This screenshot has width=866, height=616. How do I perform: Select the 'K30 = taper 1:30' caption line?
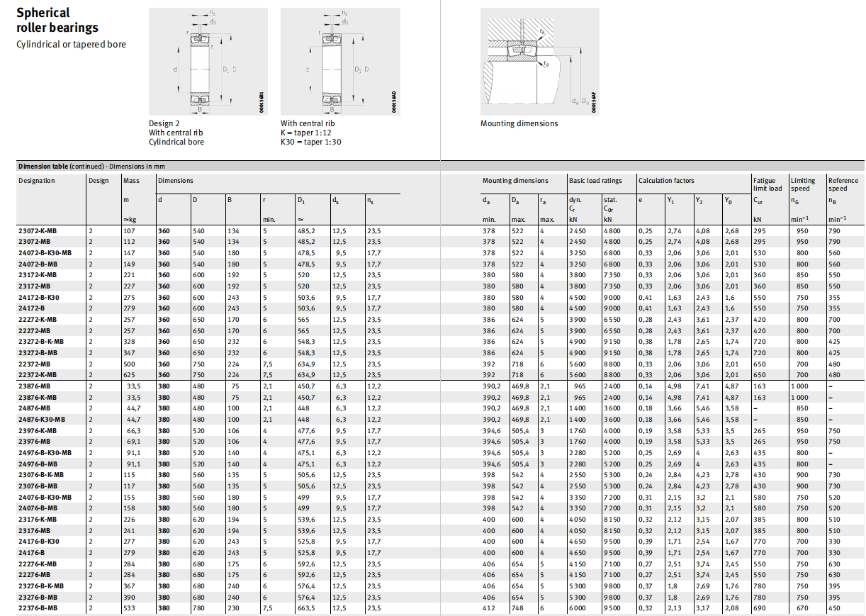311,142
